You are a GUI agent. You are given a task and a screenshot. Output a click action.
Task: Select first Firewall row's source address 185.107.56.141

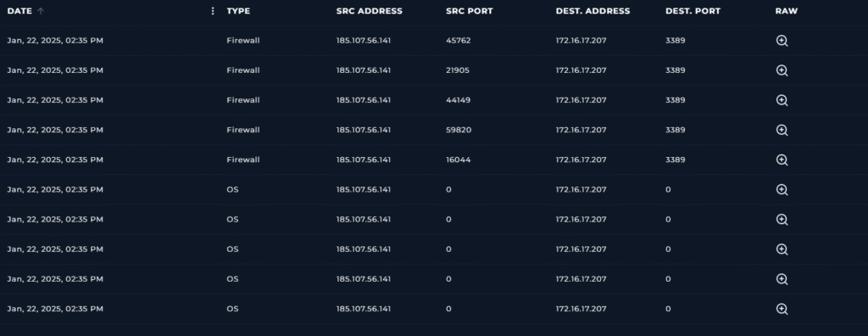pyautogui.click(x=363, y=41)
